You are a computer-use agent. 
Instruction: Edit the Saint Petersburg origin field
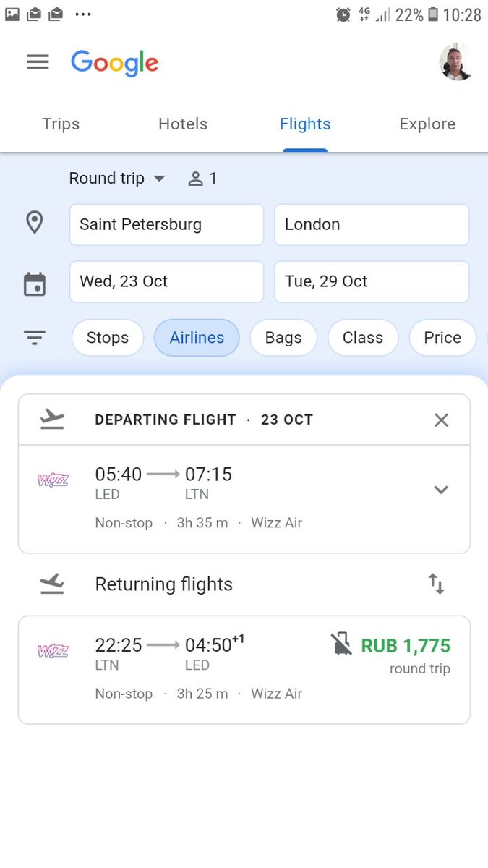click(166, 224)
